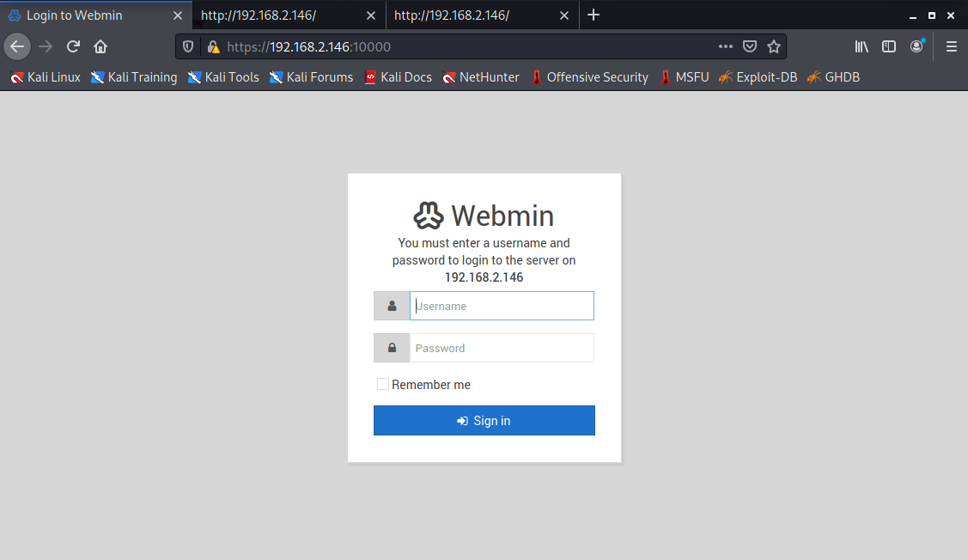The width and height of the screenshot is (968, 560).
Task: Open the Library bookmarks and history icon
Action: [861, 47]
